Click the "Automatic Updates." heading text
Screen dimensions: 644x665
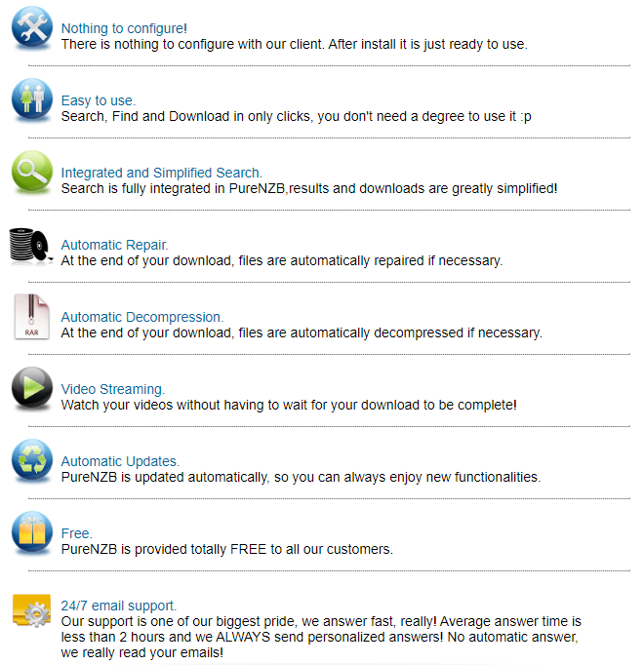pos(120,462)
